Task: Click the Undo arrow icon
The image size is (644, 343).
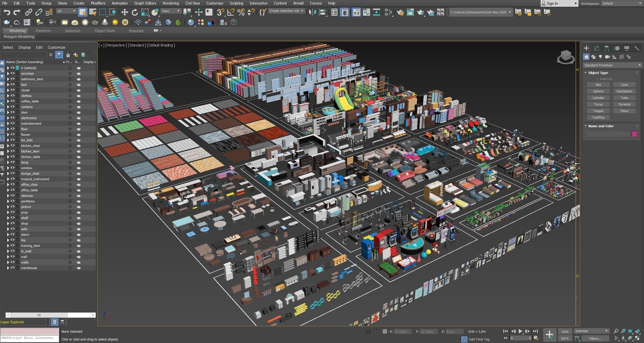Action: pos(7,12)
